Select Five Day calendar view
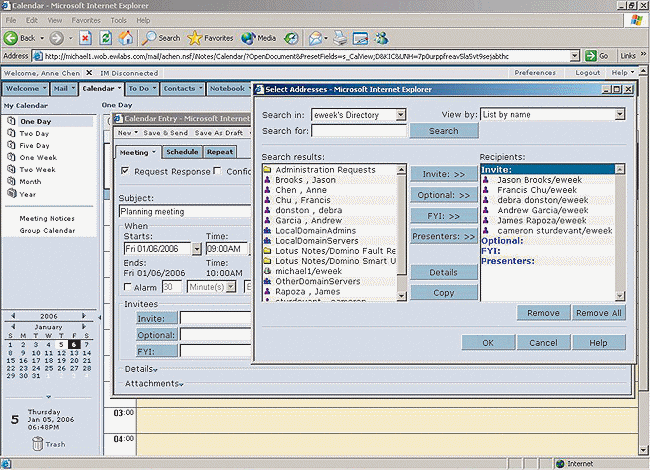The height and width of the screenshot is (470, 650). tap(34, 145)
